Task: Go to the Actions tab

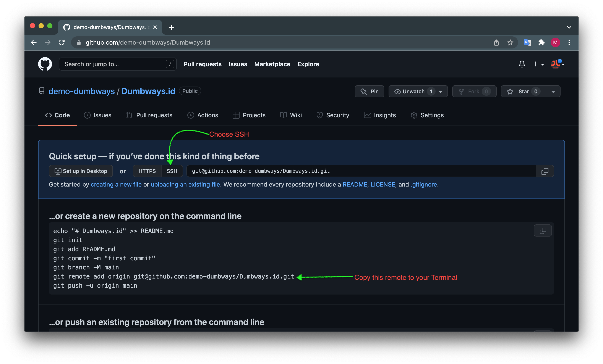Action: click(x=203, y=115)
